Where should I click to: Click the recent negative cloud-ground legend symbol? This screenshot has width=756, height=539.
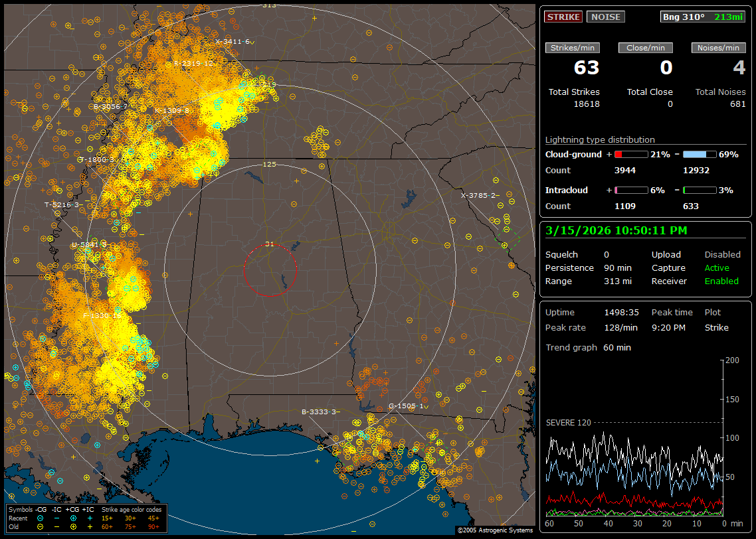click(x=41, y=518)
